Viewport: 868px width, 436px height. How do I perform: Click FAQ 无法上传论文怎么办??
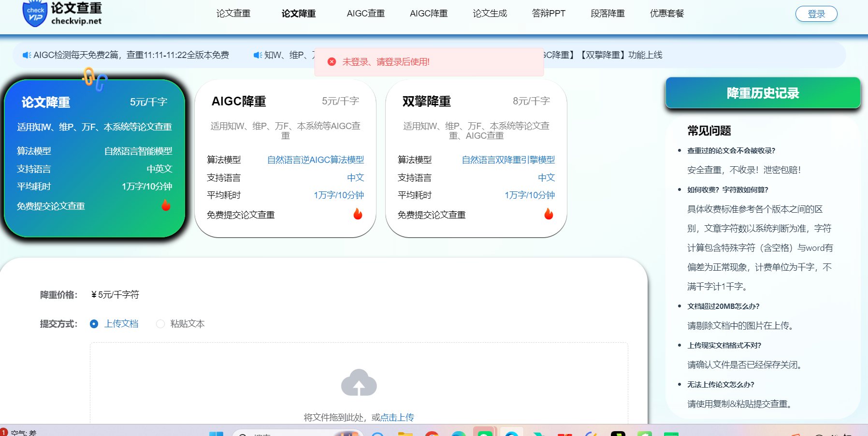[721, 385]
